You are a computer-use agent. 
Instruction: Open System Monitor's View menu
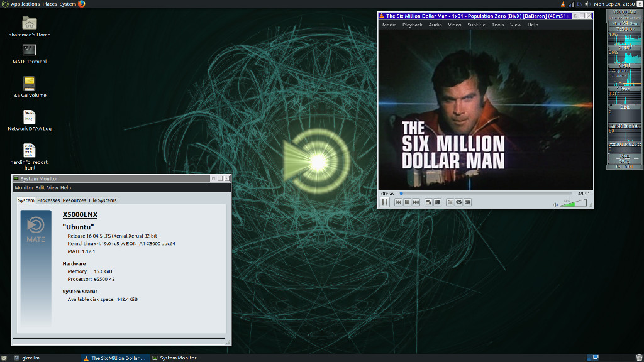53,187
